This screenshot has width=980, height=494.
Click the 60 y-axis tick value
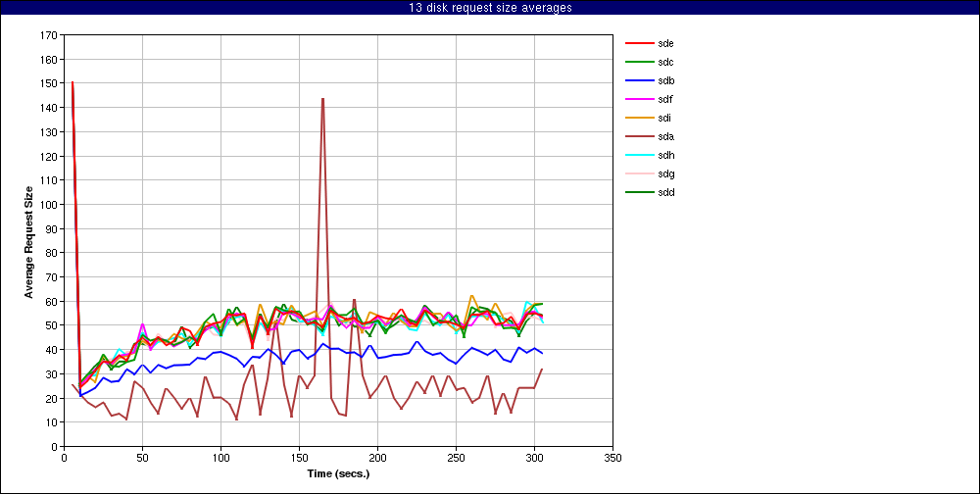(x=52, y=302)
